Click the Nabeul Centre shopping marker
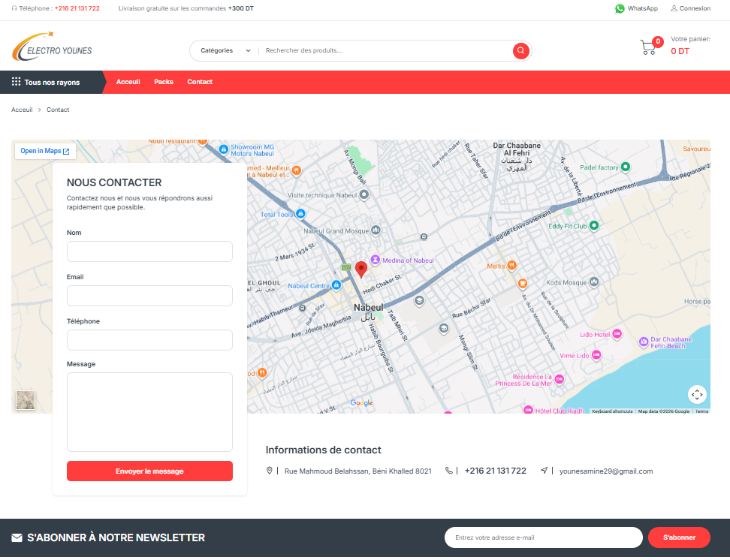This screenshot has width=730, height=560. (336, 285)
